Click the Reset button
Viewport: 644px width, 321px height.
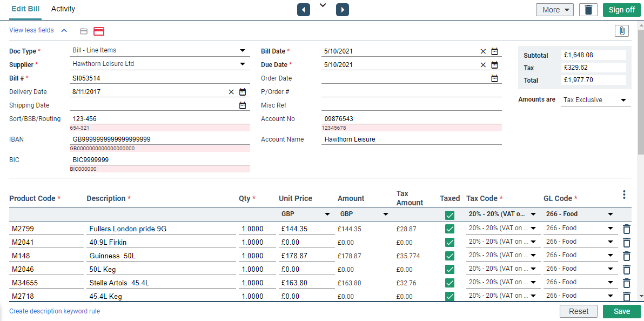pos(579,312)
